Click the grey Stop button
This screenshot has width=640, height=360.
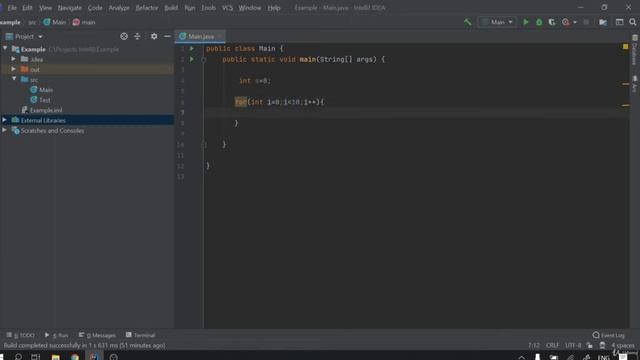pos(586,22)
